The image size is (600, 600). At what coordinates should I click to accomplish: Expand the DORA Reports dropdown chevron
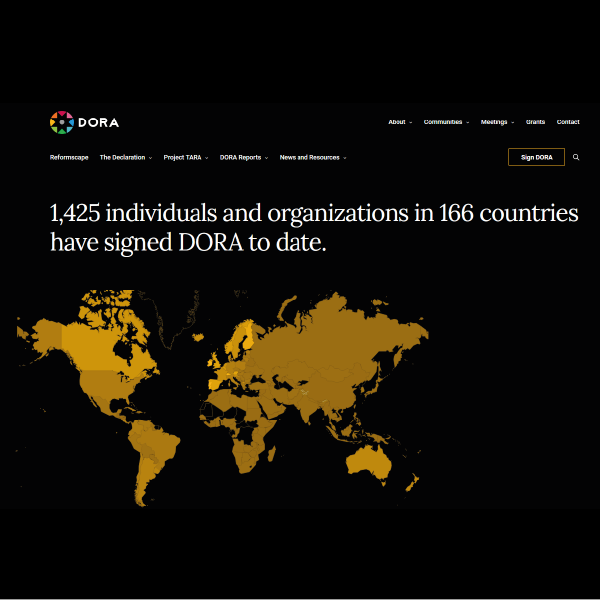pos(266,158)
